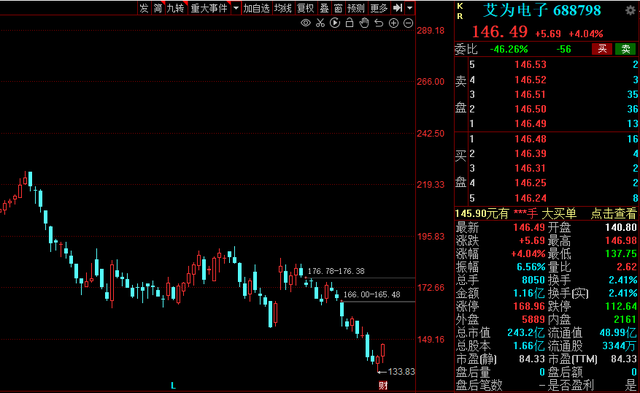Screen dimensions: 640x393
Task: Select buy level 5 price 146.24
Action: click(x=530, y=198)
